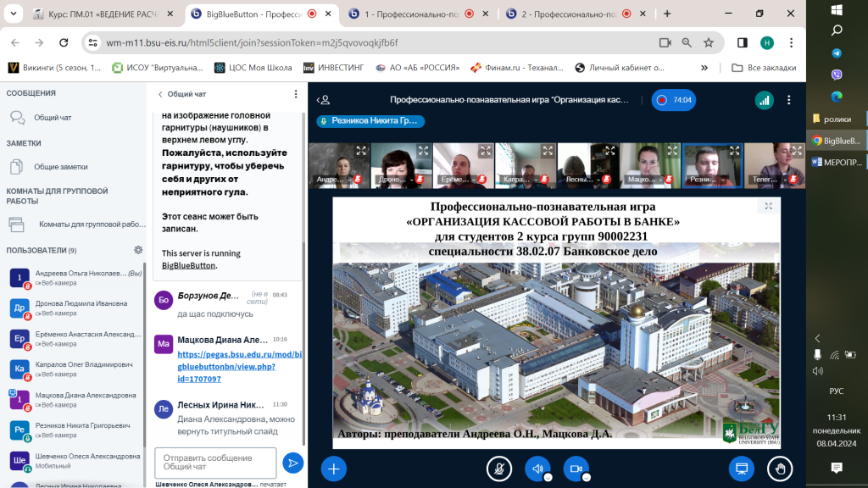Select user Ерёменко Анастасия in list
The height and width of the screenshot is (488, 868).
[x=75, y=339]
